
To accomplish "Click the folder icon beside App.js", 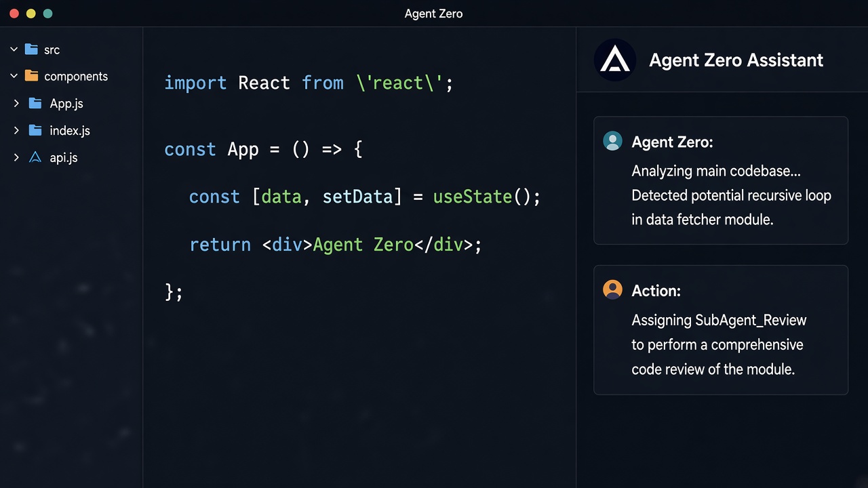I will (36, 103).
